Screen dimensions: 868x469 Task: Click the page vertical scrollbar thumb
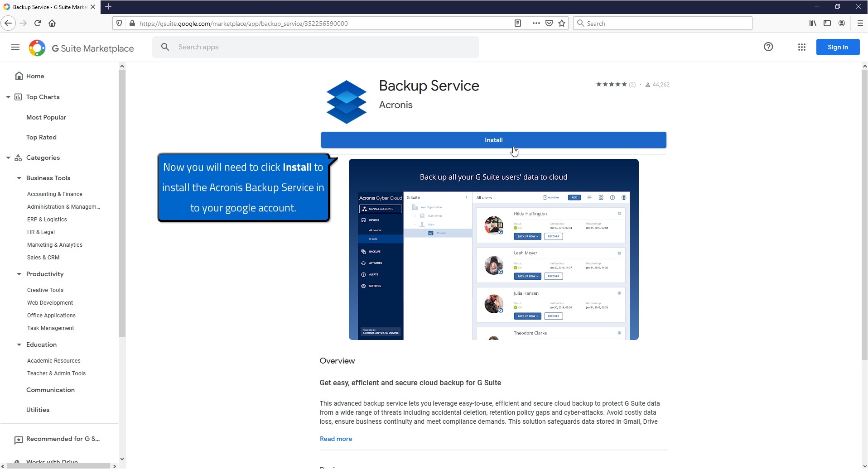point(864,215)
